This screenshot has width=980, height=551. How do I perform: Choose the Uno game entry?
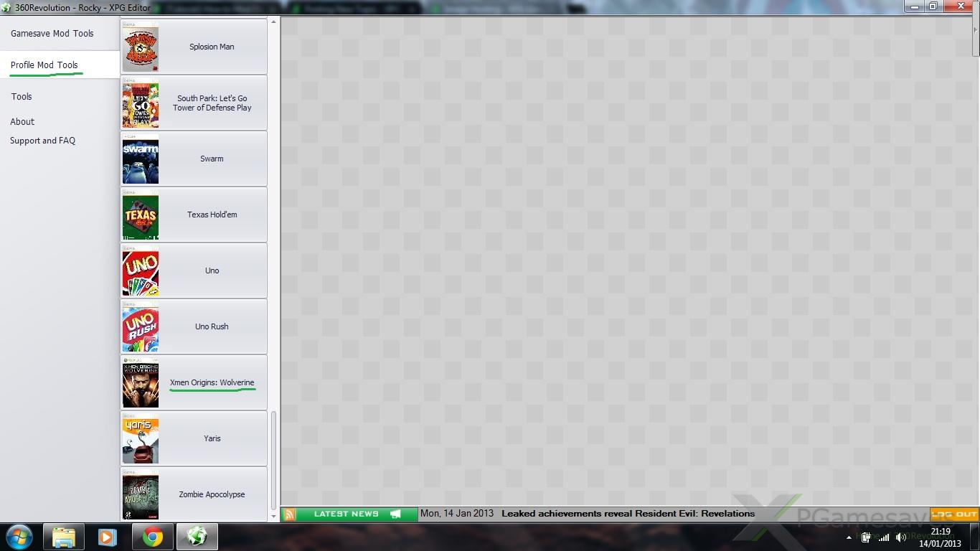212,270
